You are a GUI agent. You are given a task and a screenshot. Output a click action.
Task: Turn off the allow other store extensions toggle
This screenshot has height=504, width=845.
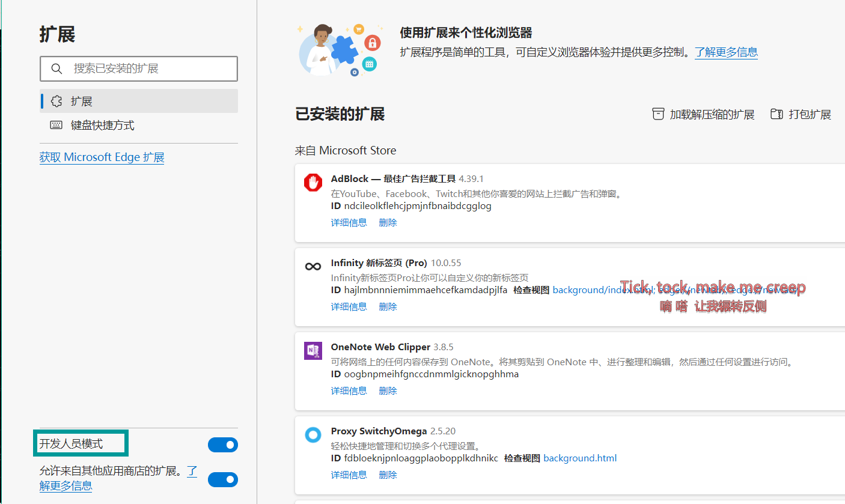coord(223,479)
